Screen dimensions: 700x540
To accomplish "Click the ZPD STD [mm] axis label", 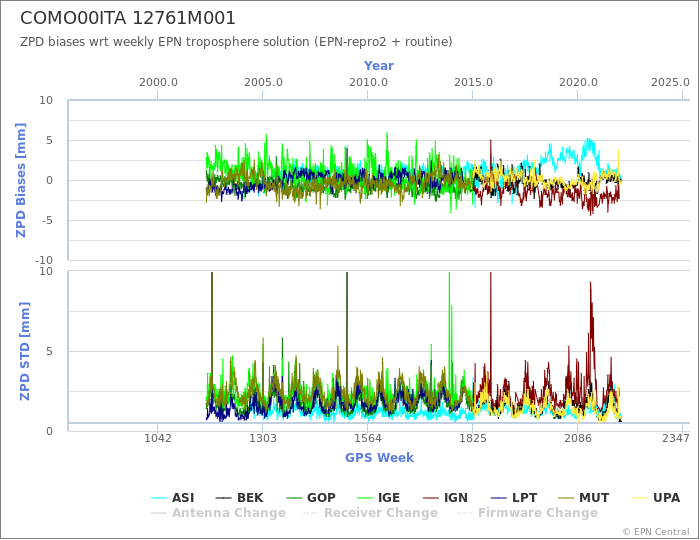I will coord(24,351).
